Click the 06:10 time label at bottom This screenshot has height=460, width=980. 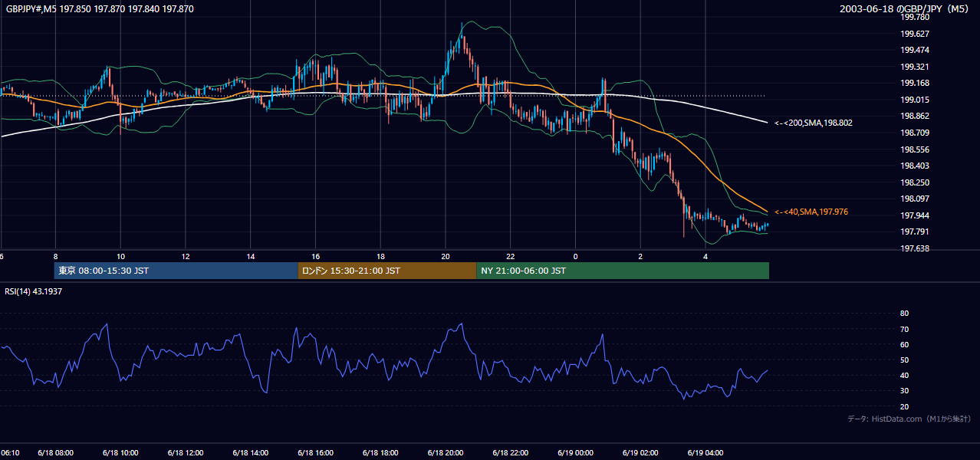(x=10, y=453)
